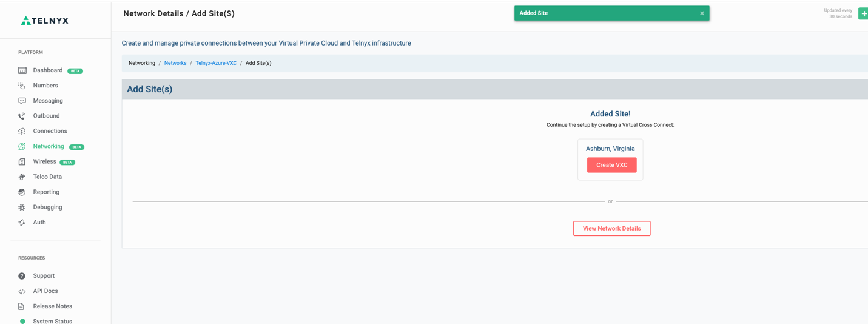Check System Status link
Screen dimensions: 868x324
(52, 321)
